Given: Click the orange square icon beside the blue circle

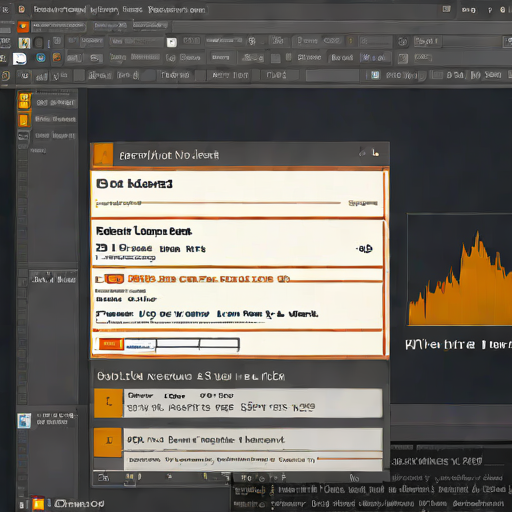Looking at the screenshot, I should pyautogui.click(x=57, y=57).
